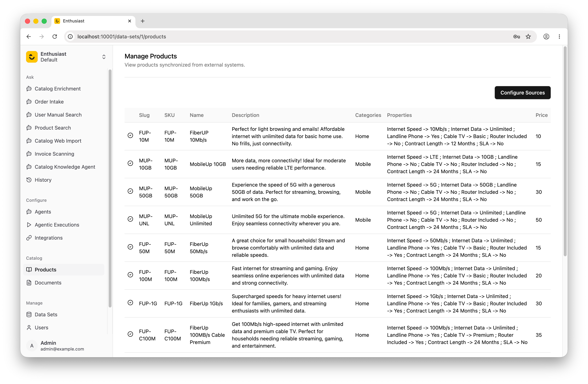Click check-circle icon for MUP-10GB row

pos(130,163)
